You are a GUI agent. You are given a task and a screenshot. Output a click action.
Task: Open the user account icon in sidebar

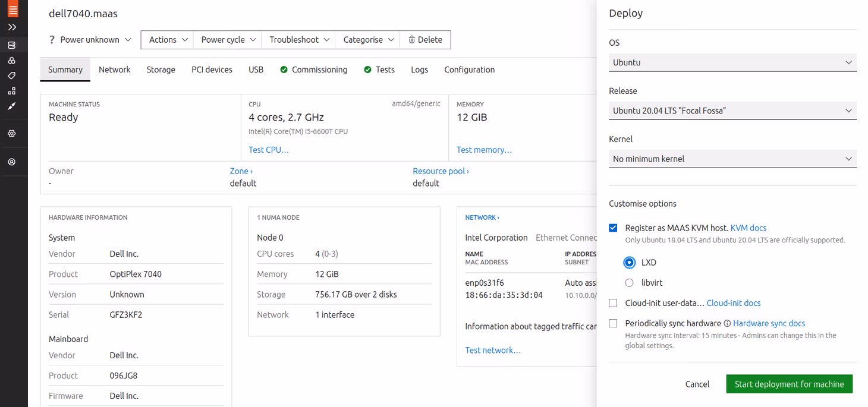[x=12, y=162]
